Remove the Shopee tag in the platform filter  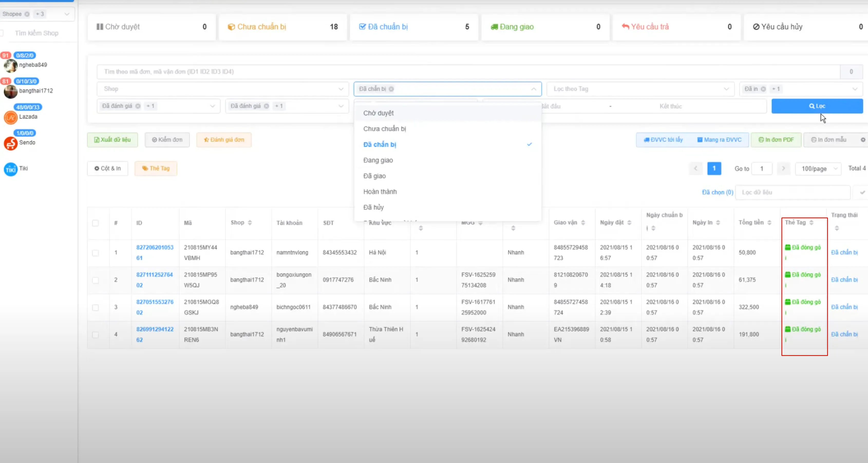(x=27, y=14)
